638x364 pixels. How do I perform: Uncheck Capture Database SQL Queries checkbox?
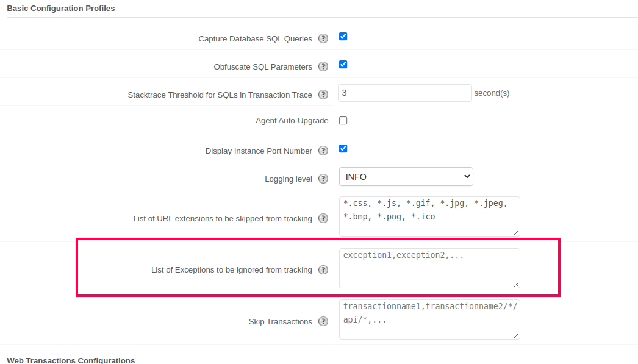pos(343,37)
